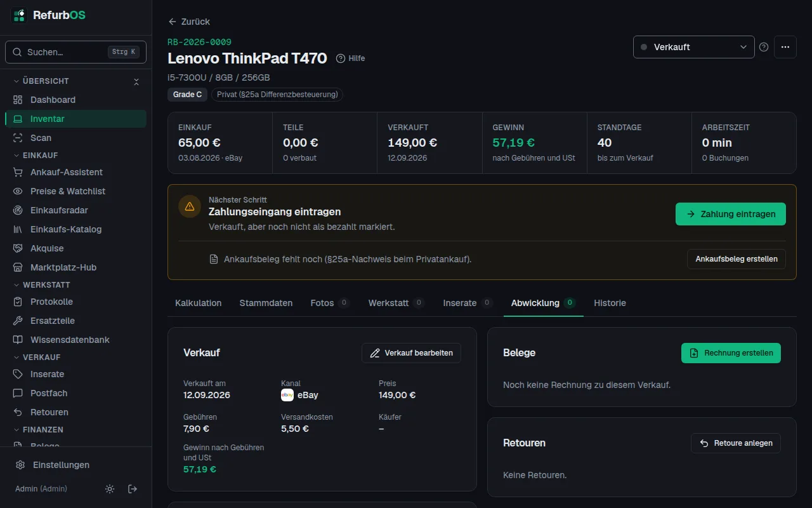Click Verkauf bearbeiten
Viewport: 812px width, 508px height.
pyautogui.click(x=411, y=353)
